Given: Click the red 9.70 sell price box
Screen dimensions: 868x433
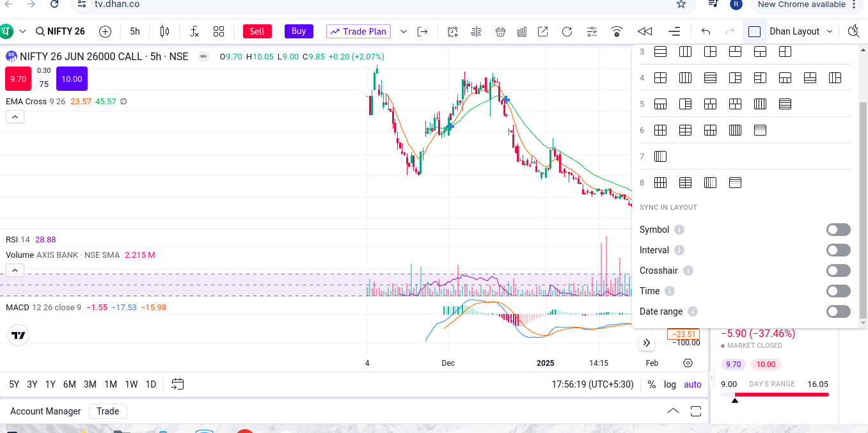Looking at the screenshot, I should 18,79.
